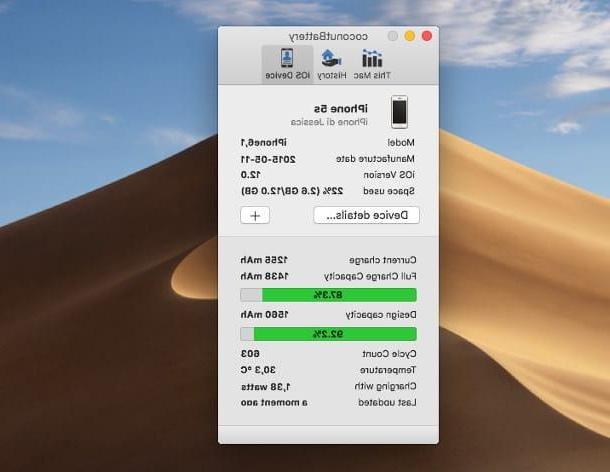Select the 22% (2.6 GB/12.0 GB) value
This screenshot has width=610, height=472.
pos(292,191)
